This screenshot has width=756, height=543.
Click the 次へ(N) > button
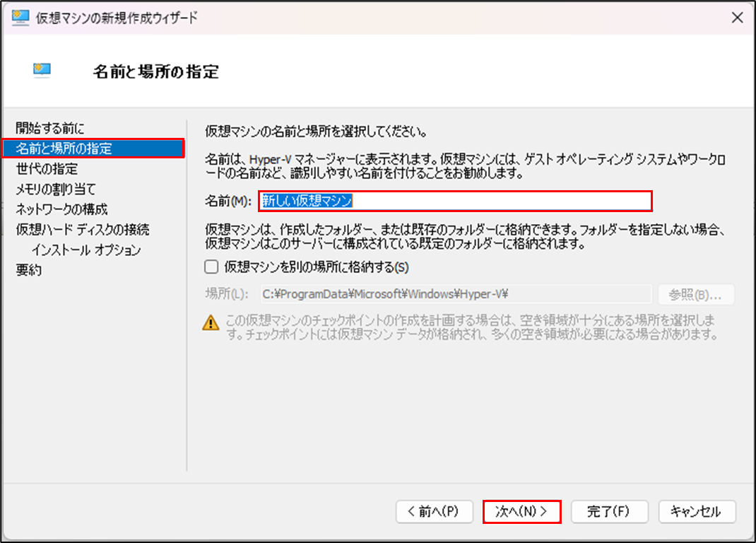(521, 511)
